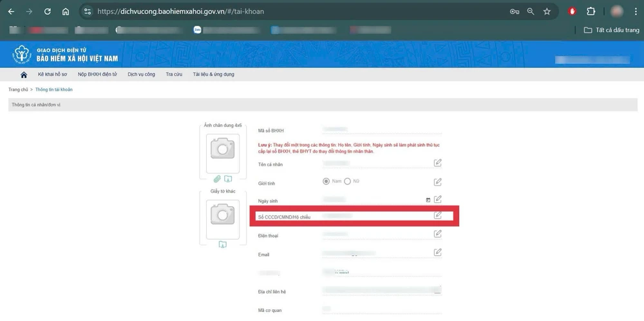The height and width of the screenshot is (321, 644).
Task: Expand the Tra cứu menu
Action: [x=174, y=75]
